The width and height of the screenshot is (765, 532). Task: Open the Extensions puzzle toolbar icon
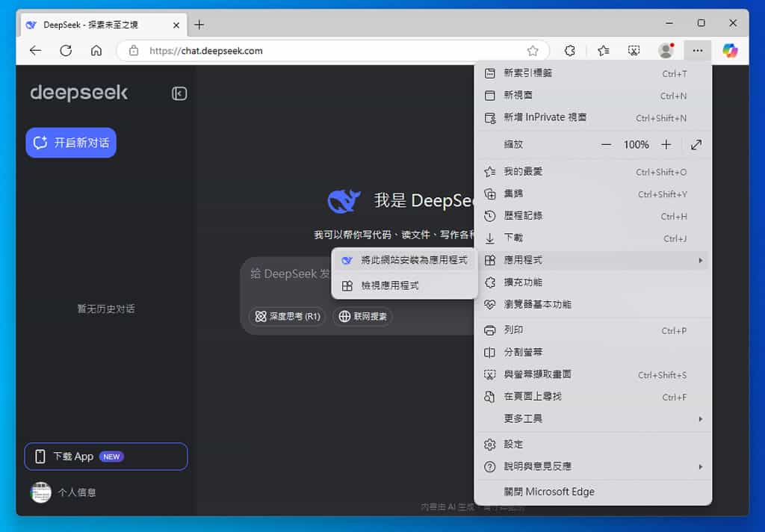[x=569, y=50]
